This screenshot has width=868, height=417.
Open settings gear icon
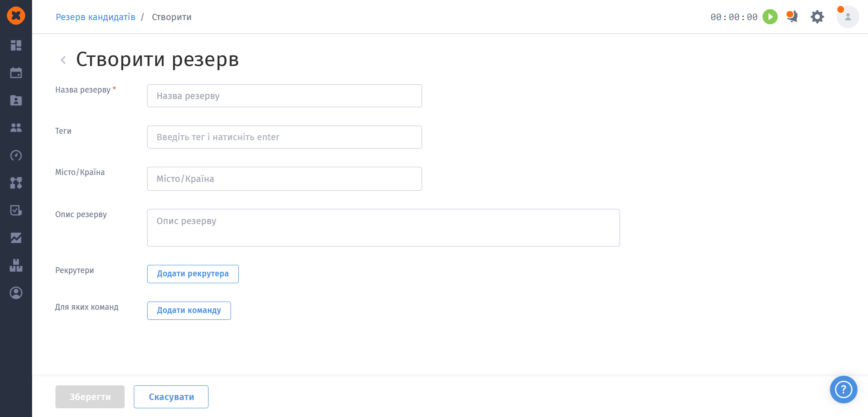tap(817, 17)
